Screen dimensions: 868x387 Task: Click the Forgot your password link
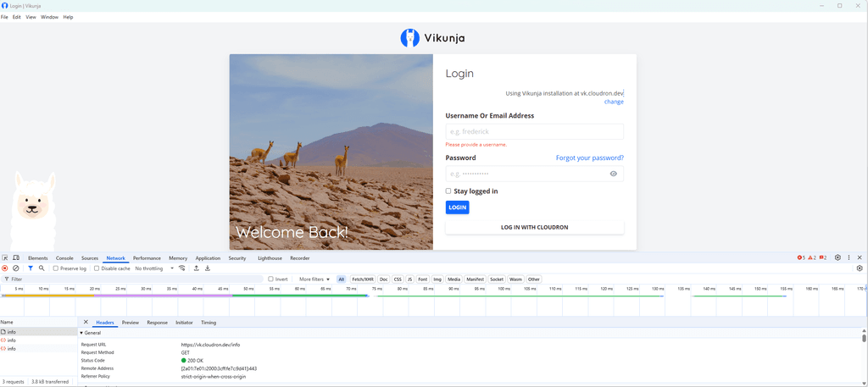589,158
